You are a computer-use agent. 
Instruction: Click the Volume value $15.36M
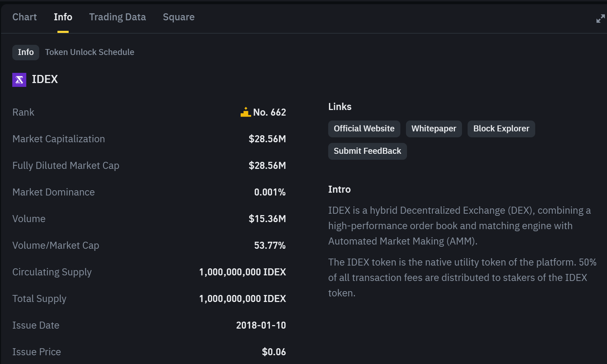tap(267, 219)
